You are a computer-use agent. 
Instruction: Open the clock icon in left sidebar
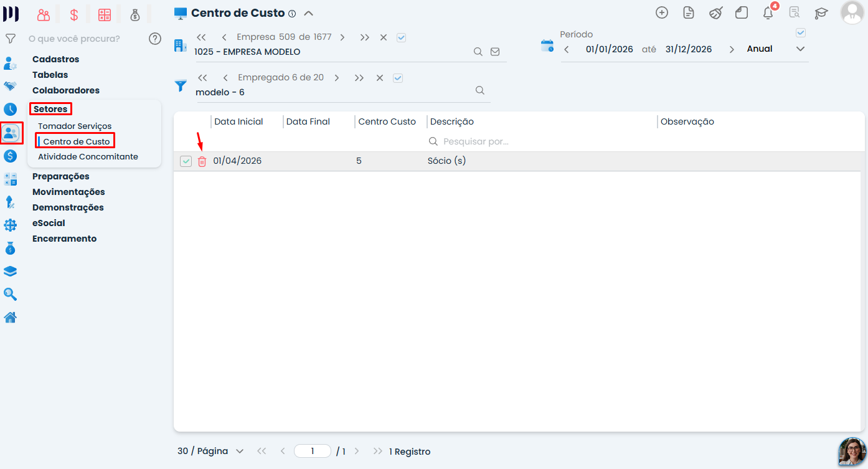pos(10,110)
